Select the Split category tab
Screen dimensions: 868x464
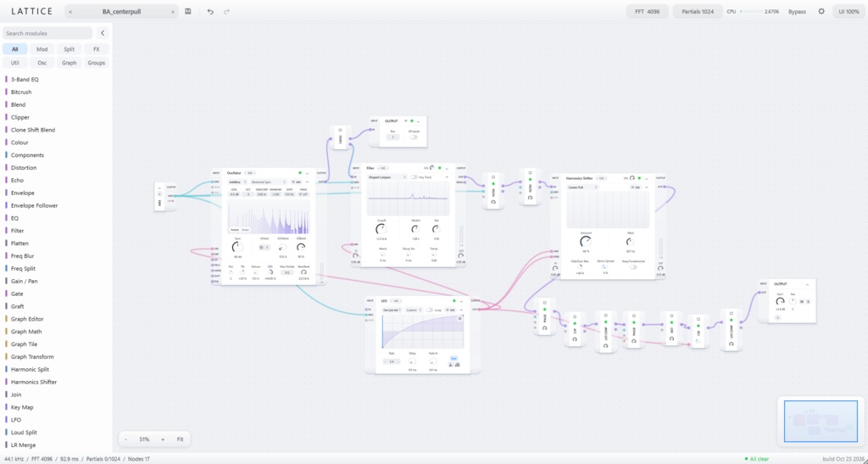click(70, 48)
